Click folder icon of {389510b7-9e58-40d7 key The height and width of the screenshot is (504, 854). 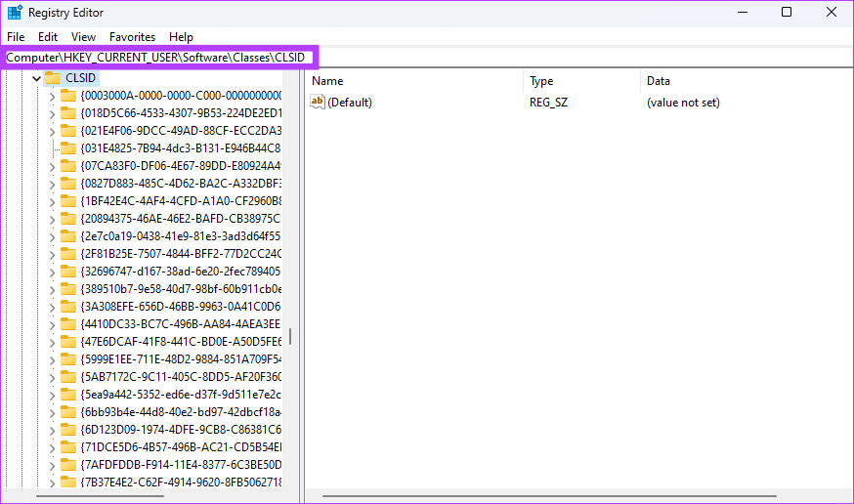coord(68,288)
